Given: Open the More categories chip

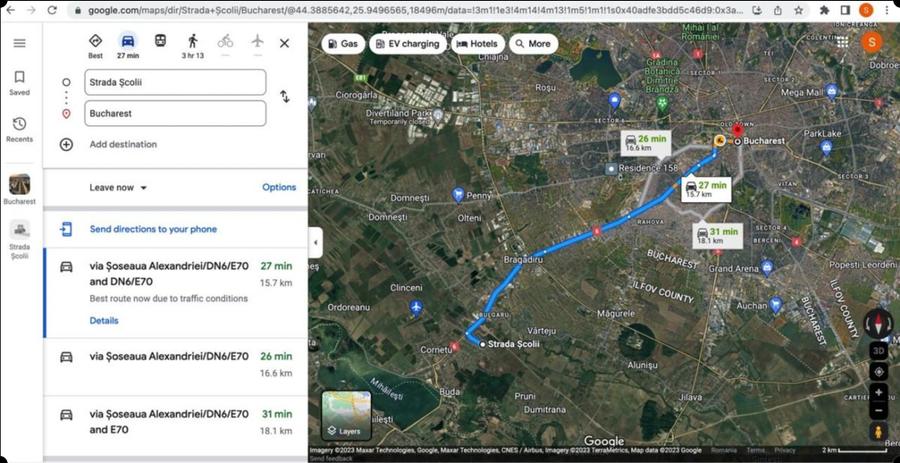Looking at the screenshot, I should pos(533,44).
